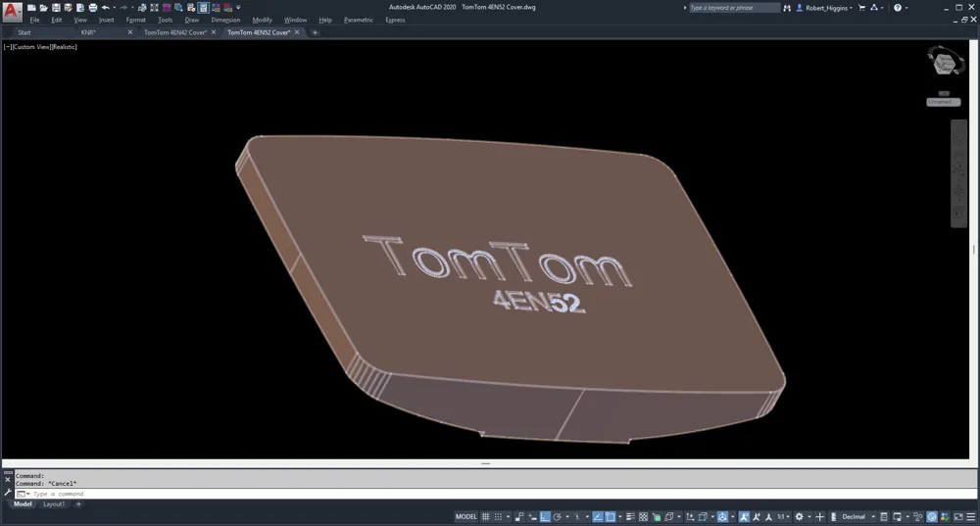
Task: Click the Clean Screen icon in status bar
Action: (x=958, y=516)
